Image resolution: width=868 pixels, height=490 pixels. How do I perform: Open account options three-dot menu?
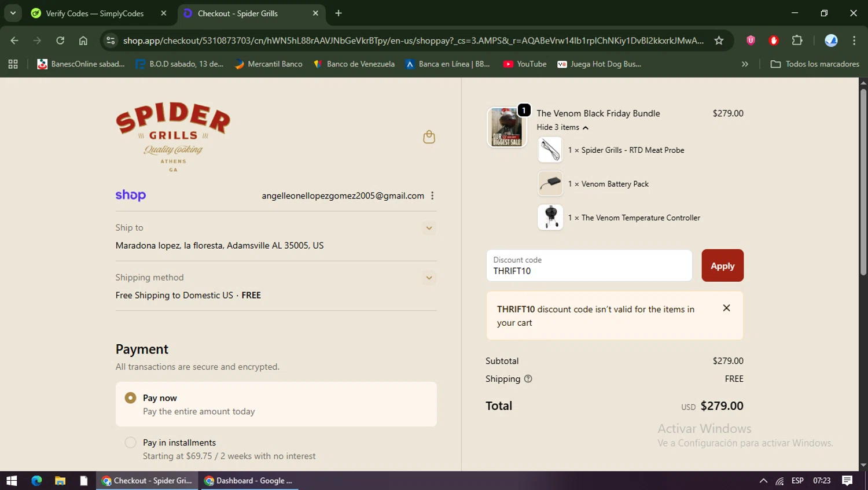point(432,196)
